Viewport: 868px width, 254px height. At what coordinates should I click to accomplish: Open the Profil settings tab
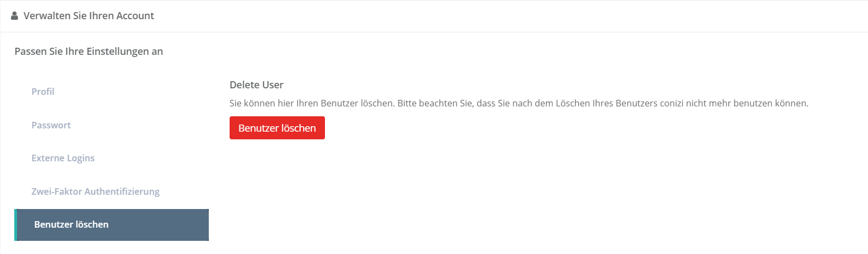pyautogui.click(x=43, y=92)
